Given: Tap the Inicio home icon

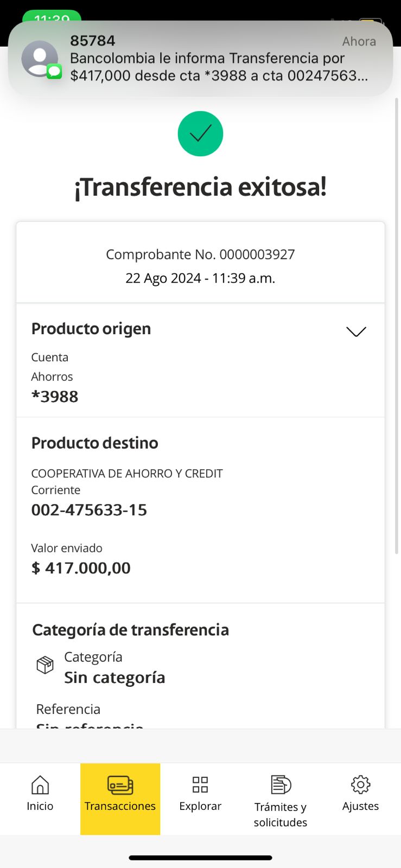Looking at the screenshot, I should point(40,785).
